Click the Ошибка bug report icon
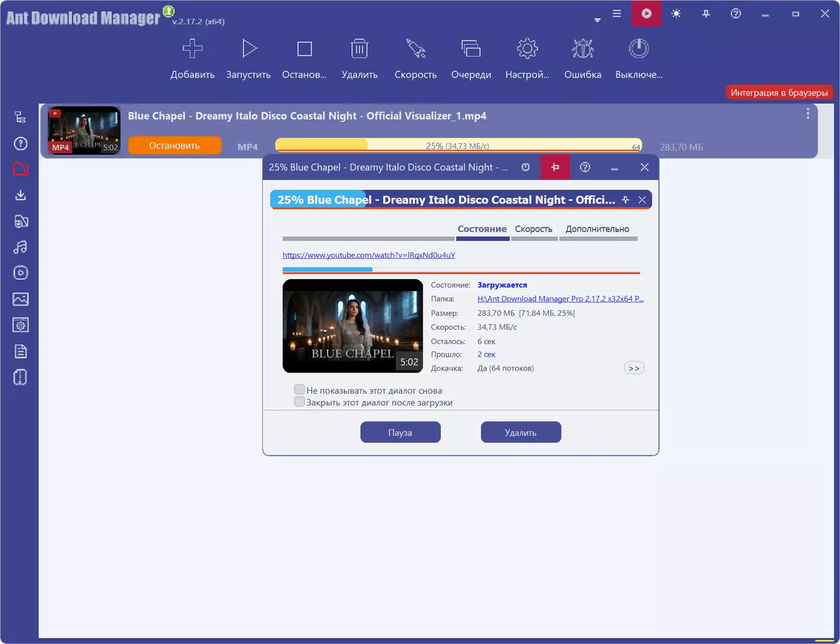Viewport: 840px width, 644px height. click(583, 49)
